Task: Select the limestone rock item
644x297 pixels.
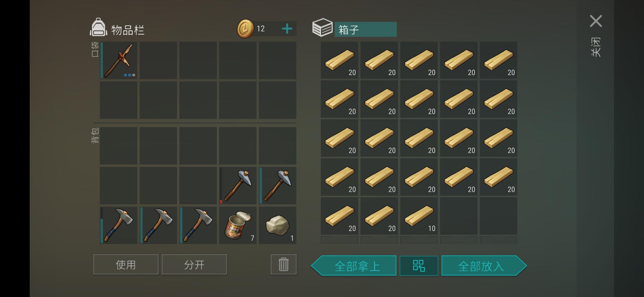Action: [x=277, y=225]
